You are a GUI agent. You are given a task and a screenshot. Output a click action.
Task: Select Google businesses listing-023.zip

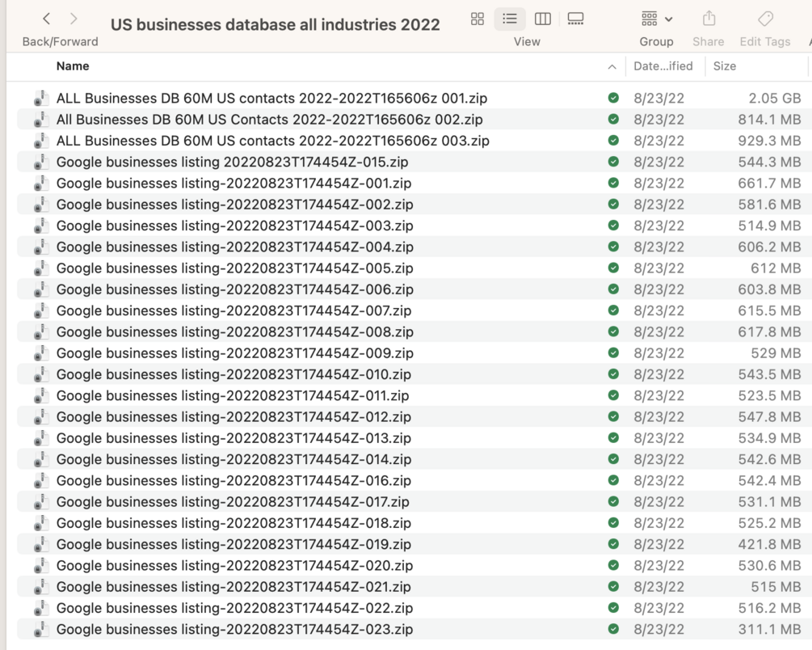234,630
